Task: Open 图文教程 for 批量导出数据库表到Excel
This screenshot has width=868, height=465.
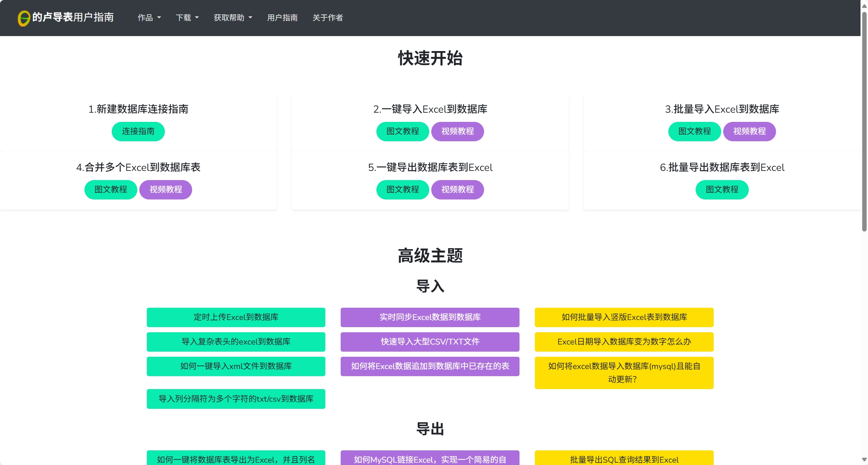Action: pyautogui.click(x=722, y=190)
